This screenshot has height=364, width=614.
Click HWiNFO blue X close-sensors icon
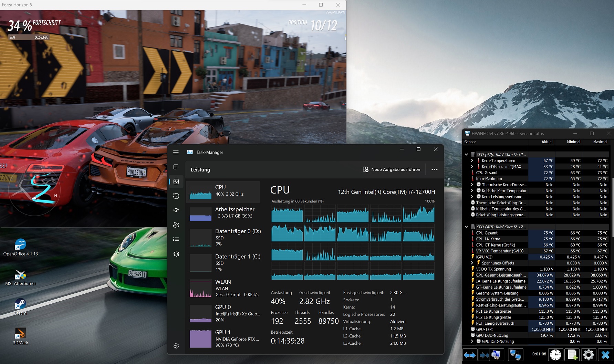605,355
